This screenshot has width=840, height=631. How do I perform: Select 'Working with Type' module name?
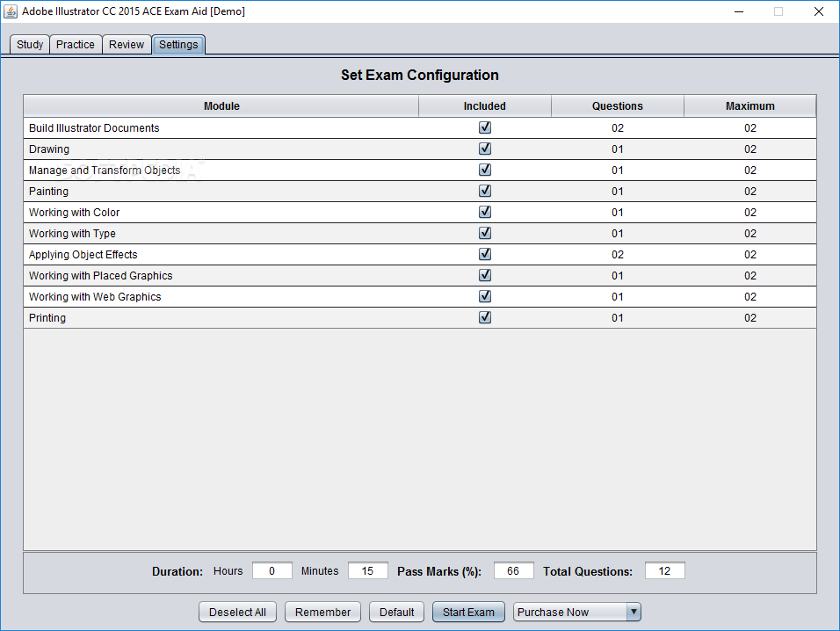coord(72,234)
